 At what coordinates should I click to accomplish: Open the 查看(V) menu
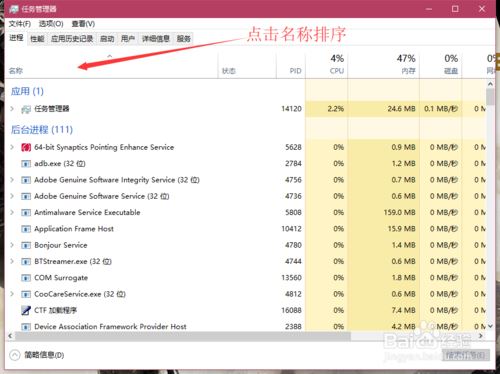[83, 24]
